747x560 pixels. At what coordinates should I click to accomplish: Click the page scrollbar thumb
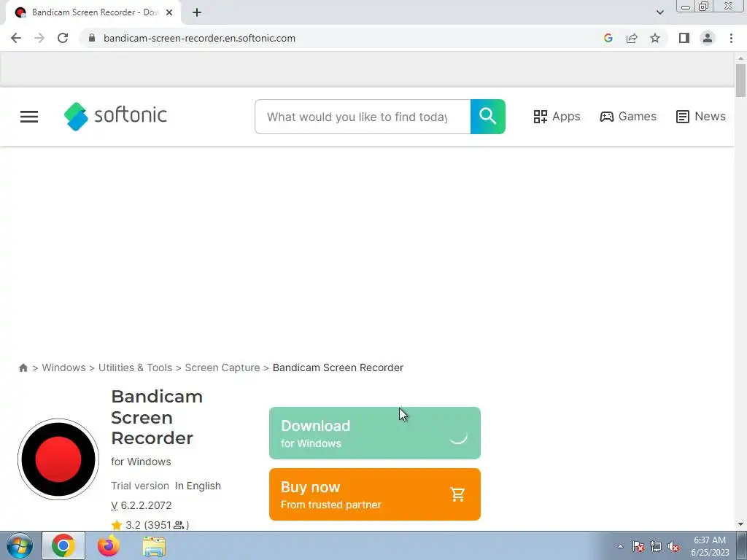740,80
